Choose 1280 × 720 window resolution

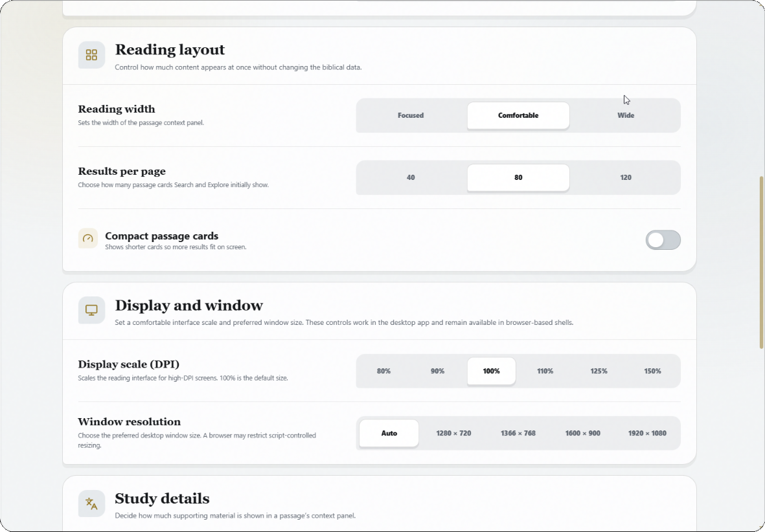tap(453, 433)
